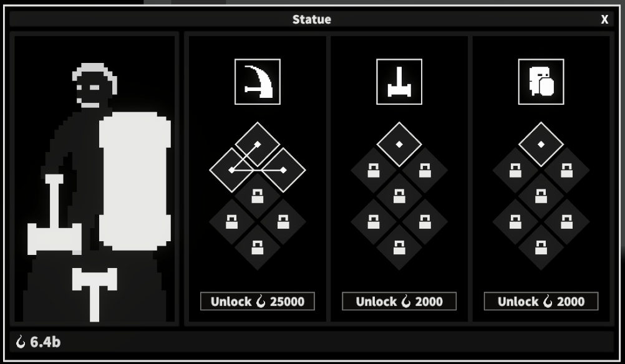The height and width of the screenshot is (364, 625).
Task: Click top unlocked diamond node under scythe
Action: click(x=258, y=144)
